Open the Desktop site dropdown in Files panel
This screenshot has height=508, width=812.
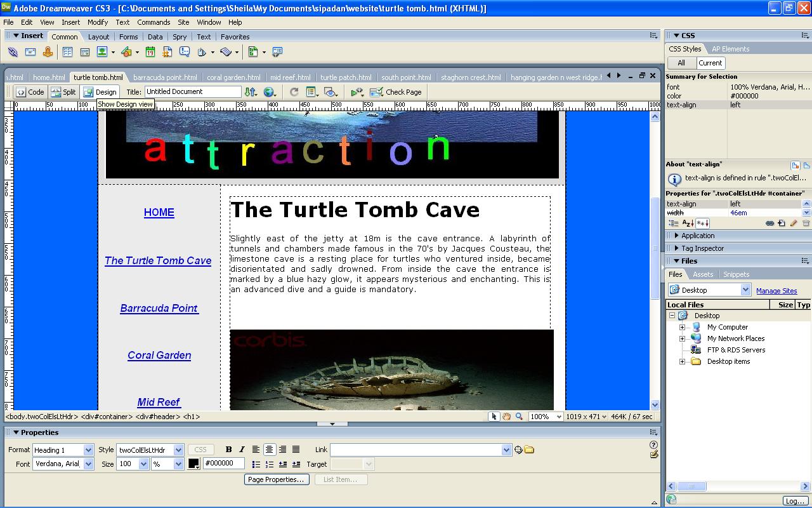pyautogui.click(x=709, y=290)
